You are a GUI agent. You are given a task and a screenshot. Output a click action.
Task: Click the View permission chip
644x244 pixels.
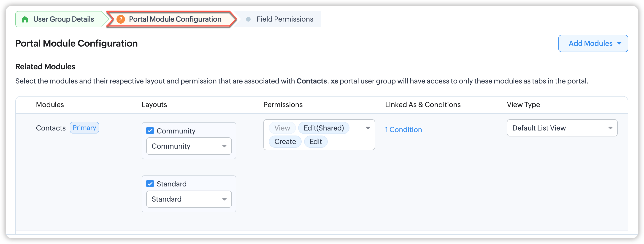click(282, 128)
